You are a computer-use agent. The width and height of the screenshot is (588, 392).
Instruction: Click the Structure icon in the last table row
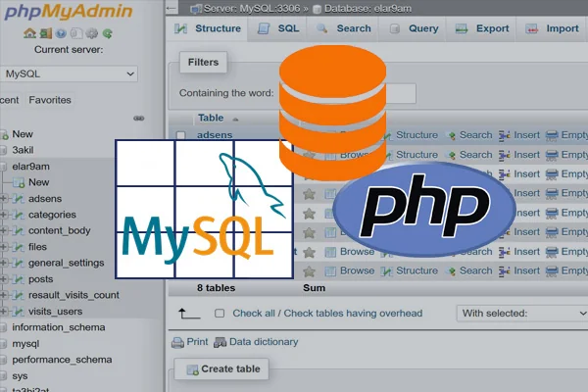tap(386, 270)
